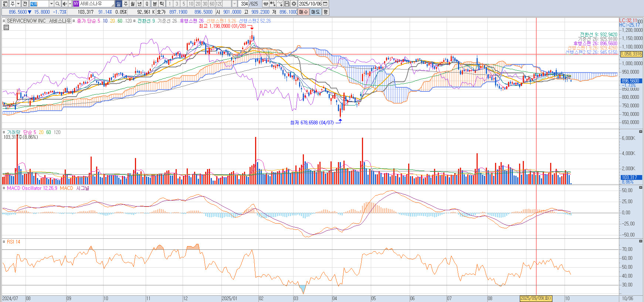Click the save floppy disk icon
The width and height of the screenshot is (644, 302).
[x=287, y=4]
